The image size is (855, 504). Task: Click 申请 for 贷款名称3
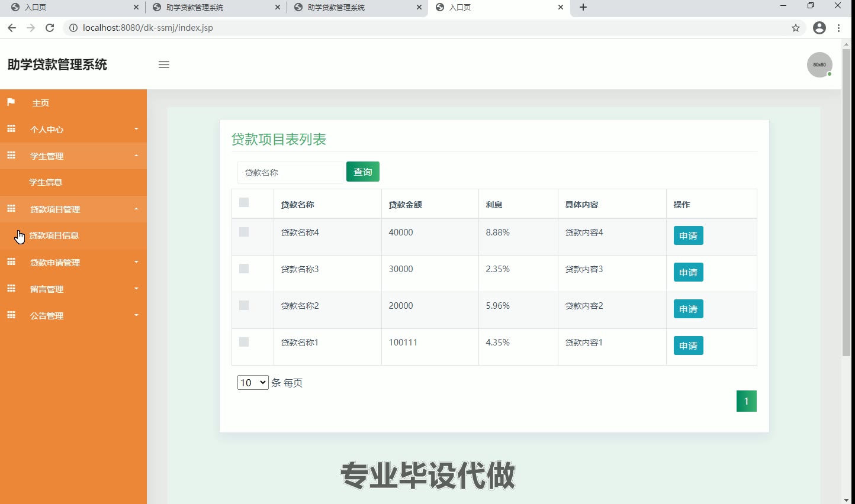[x=688, y=272]
